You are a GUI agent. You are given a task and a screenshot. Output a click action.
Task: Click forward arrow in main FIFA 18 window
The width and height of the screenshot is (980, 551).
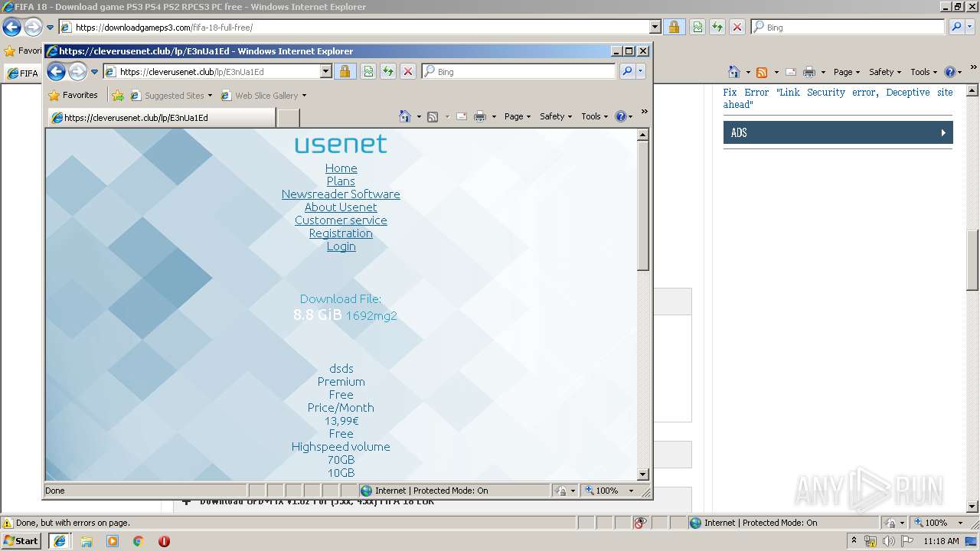click(33, 28)
